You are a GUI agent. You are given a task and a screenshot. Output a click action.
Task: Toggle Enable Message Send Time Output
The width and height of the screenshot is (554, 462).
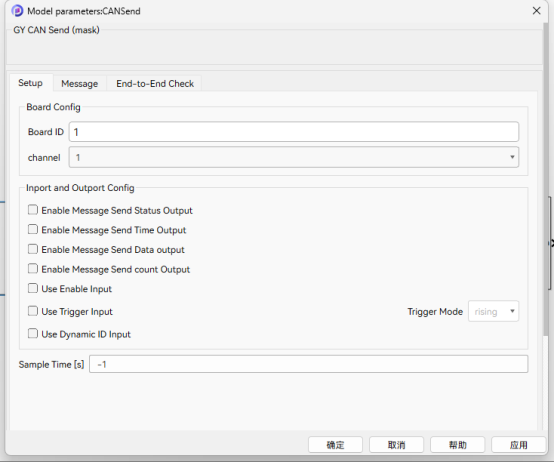33,230
